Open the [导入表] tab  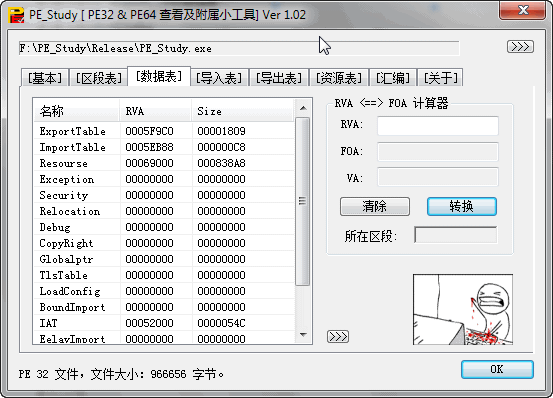point(219,78)
